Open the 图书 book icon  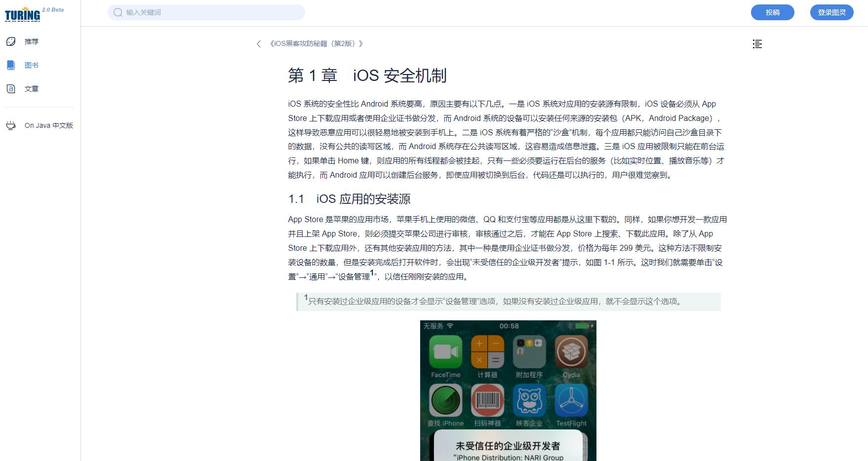[11, 65]
